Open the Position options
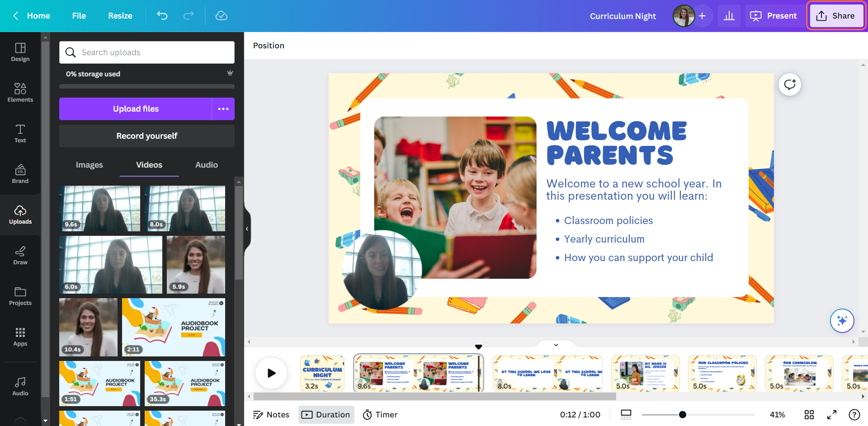 [x=269, y=46]
